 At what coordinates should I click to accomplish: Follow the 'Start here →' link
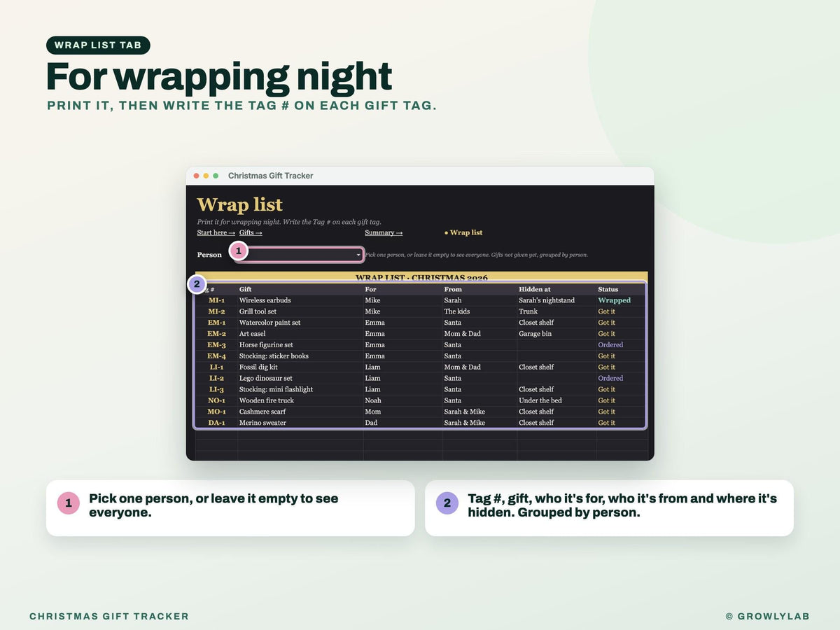pyautogui.click(x=216, y=232)
